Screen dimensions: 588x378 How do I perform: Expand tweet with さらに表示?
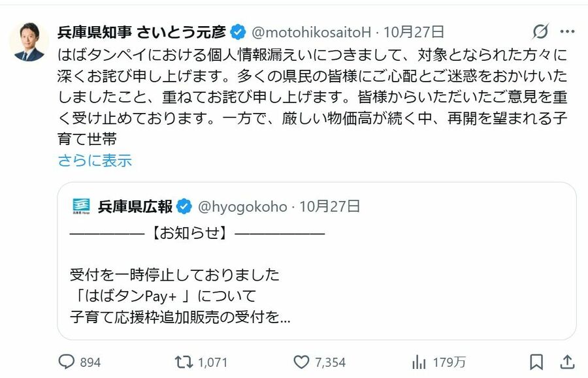pos(95,161)
